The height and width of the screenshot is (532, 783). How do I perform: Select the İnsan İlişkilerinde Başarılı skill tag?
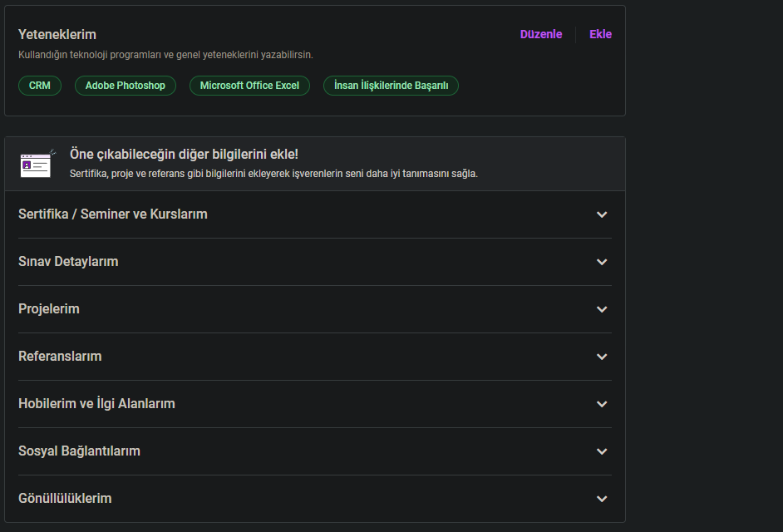391,86
